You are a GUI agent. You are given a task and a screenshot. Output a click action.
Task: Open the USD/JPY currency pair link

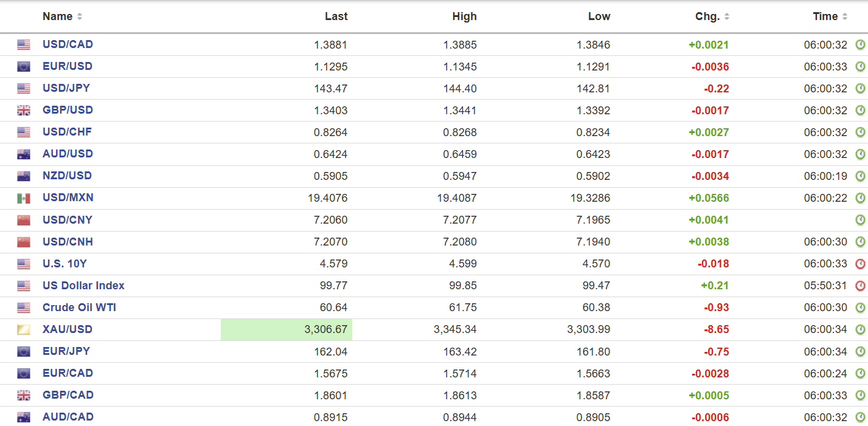pos(66,88)
